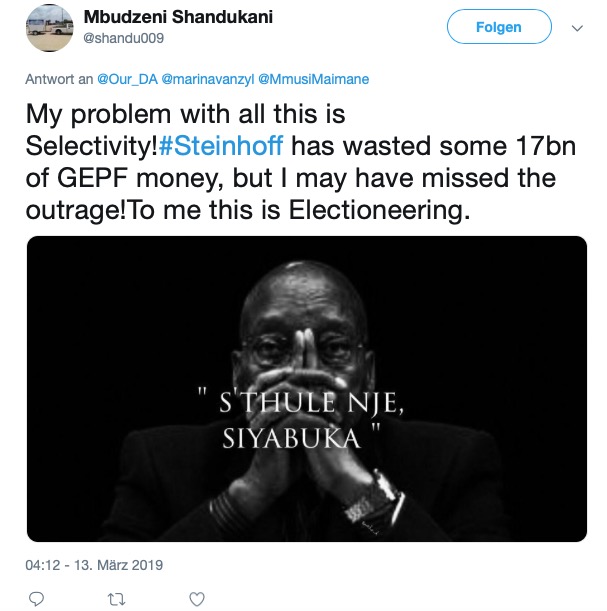The width and height of the screenshot is (607, 611).
Task: Retweet this tweet using the retweet icon
Action: point(117,598)
